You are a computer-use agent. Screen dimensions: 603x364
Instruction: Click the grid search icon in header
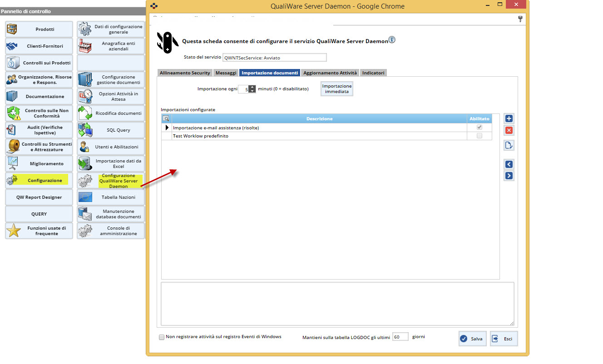pos(166,119)
